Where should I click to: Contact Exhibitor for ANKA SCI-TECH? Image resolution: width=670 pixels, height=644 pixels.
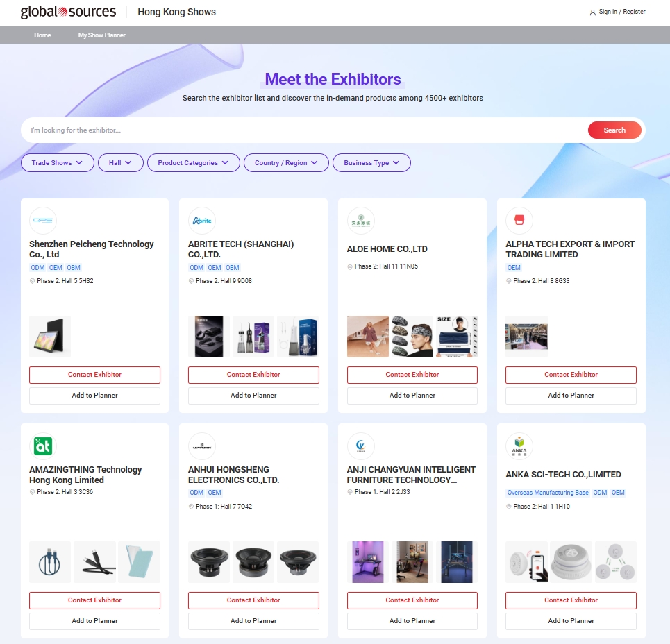pos(571,600)
